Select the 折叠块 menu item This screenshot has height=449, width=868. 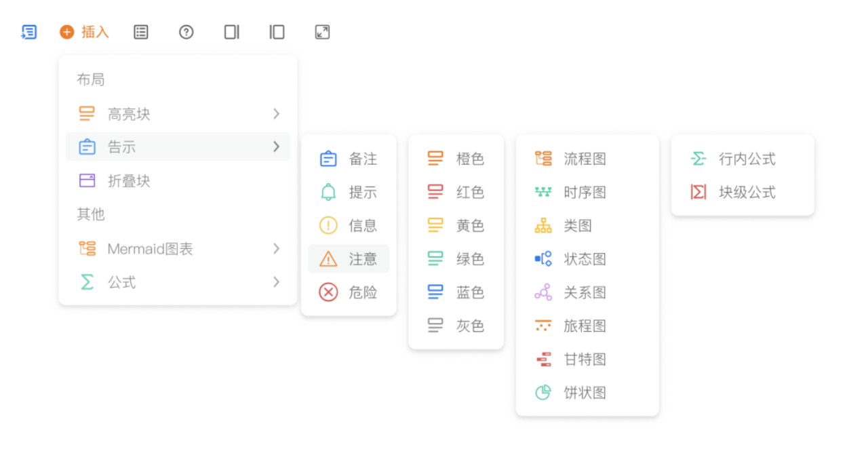pyautogui.click(x=129, y=181)
